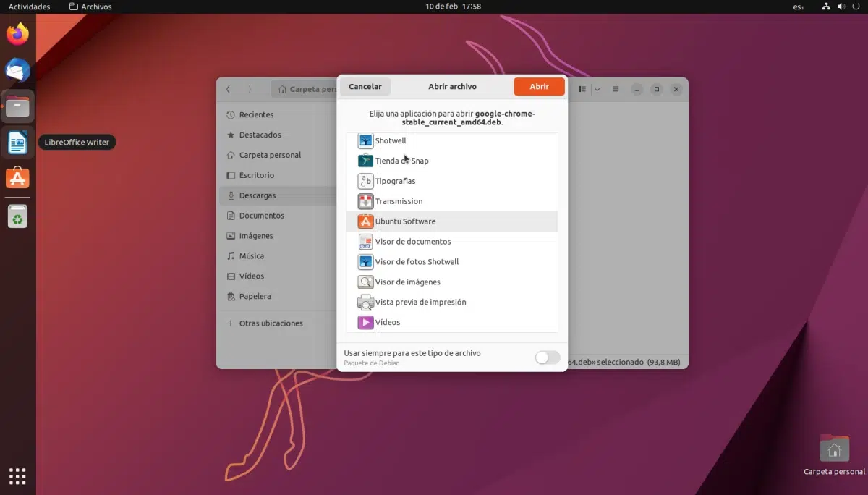This screenshot has height=495, width=868.
Task: Open Vídeos in the Files sidebar
Action: (x=276, y=276)
